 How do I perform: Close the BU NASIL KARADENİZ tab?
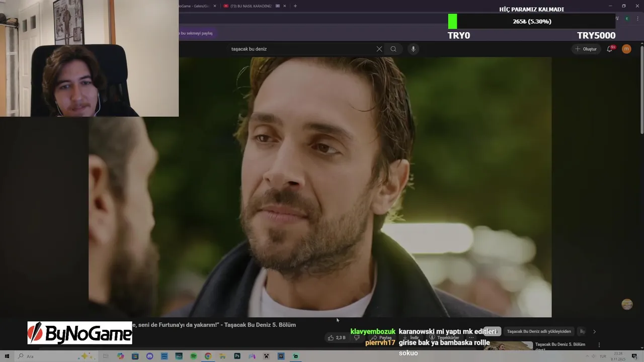pos(285,6)
